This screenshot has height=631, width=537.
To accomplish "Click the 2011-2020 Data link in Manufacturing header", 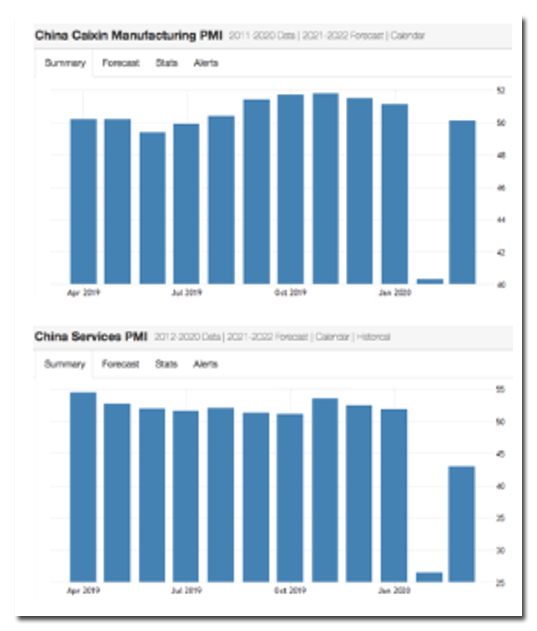I will click(x=262, y=35).
